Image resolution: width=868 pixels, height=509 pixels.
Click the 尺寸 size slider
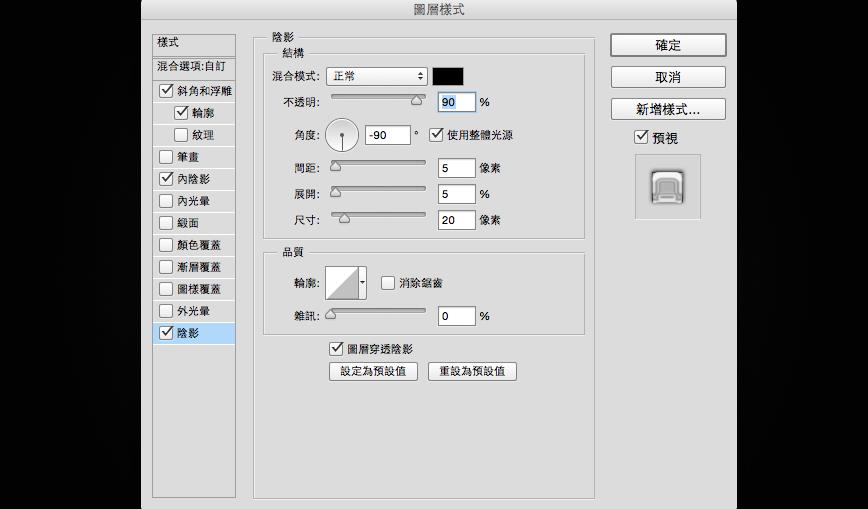(378, 217)
